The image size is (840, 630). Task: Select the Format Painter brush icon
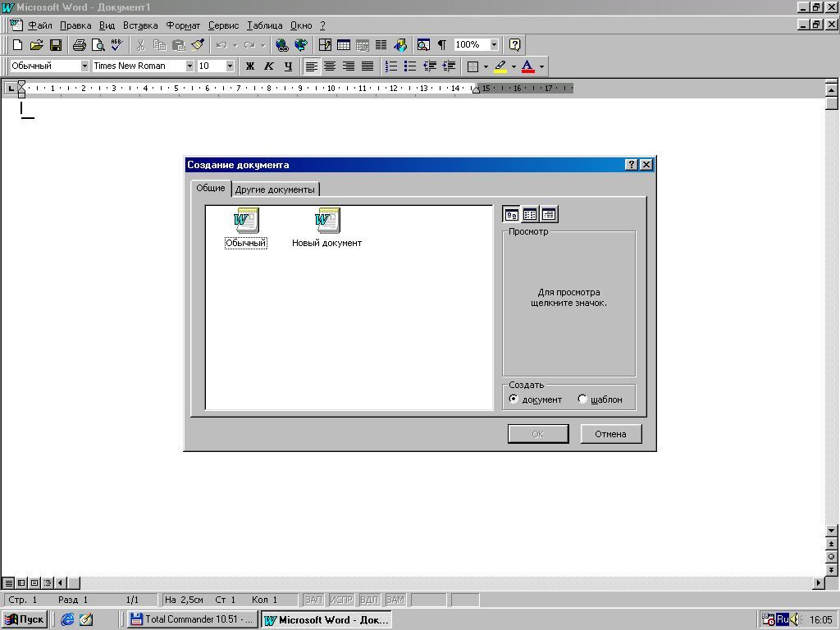(197, 45)
